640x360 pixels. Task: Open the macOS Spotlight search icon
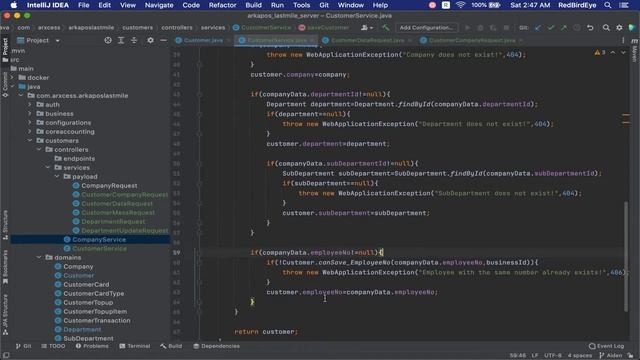pyautogui.click(x=608, y=5)
